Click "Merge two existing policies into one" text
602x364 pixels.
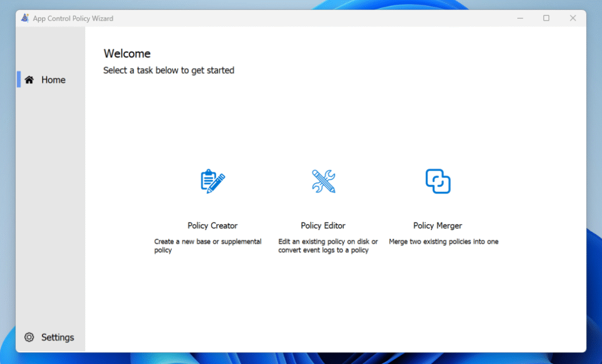443,241
